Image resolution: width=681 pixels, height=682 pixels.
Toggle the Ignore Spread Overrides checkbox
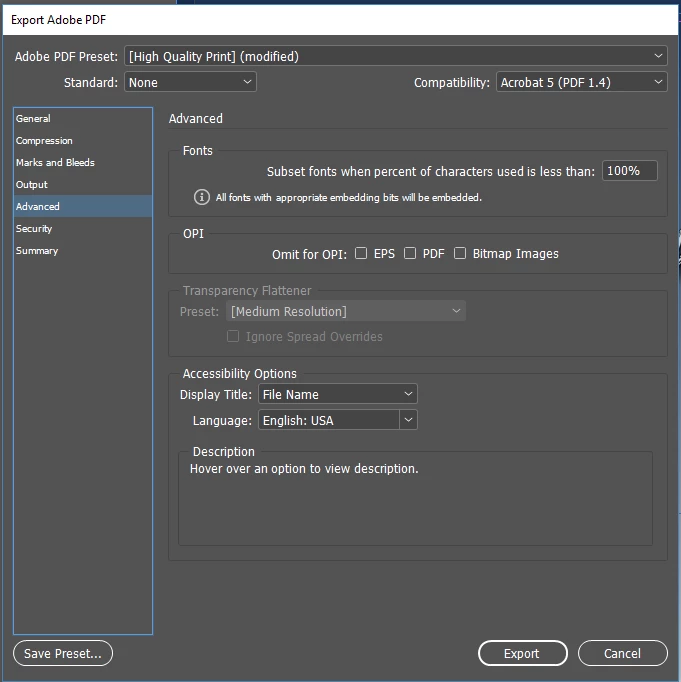233,336
